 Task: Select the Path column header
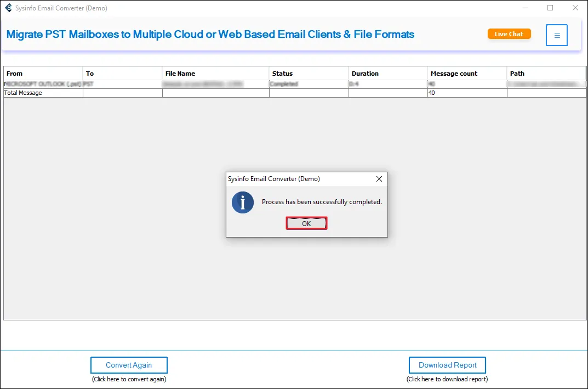(546, 74)
